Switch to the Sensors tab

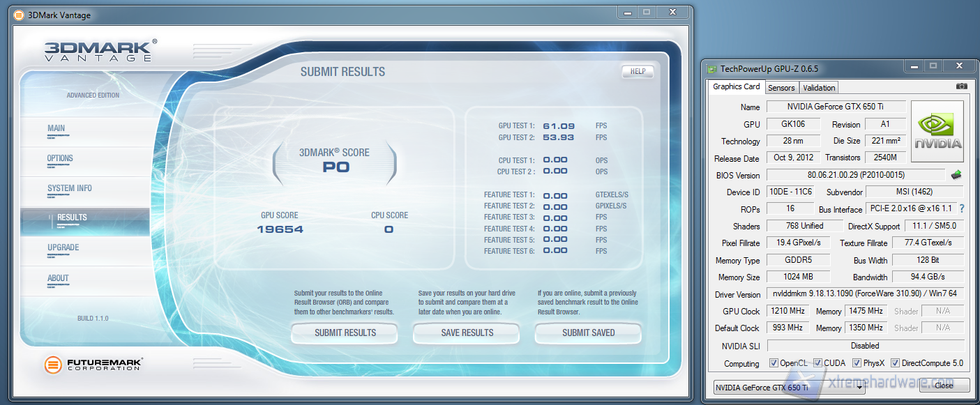(781, 88)
